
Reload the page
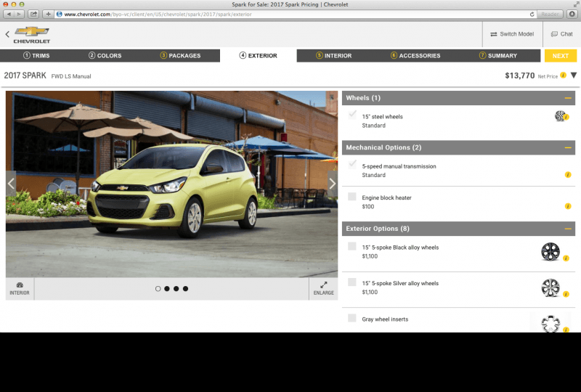coord(532,14)
